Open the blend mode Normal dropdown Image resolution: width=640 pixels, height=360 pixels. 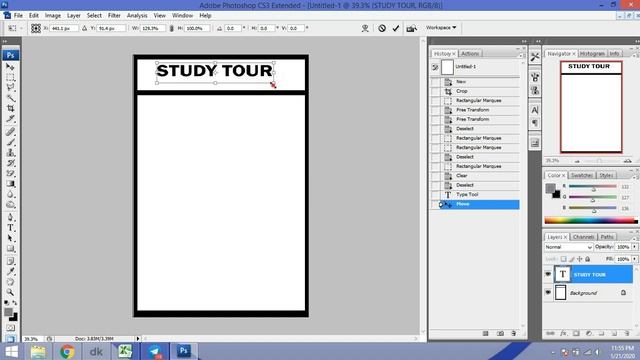(568, 247)
